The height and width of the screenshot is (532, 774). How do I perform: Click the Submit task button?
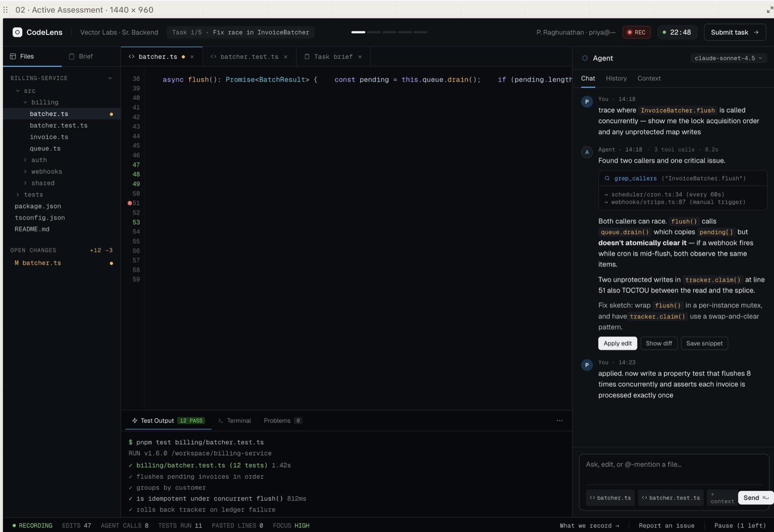coord(735,32)
